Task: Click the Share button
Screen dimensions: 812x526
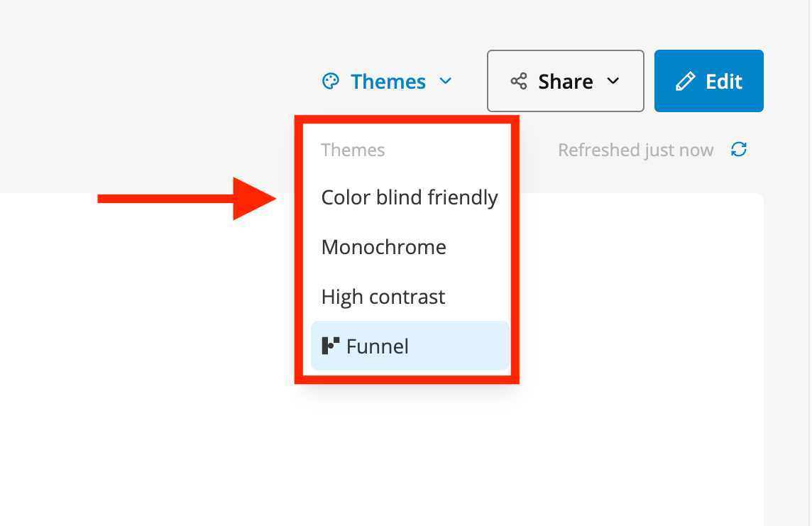Action: 565,81
